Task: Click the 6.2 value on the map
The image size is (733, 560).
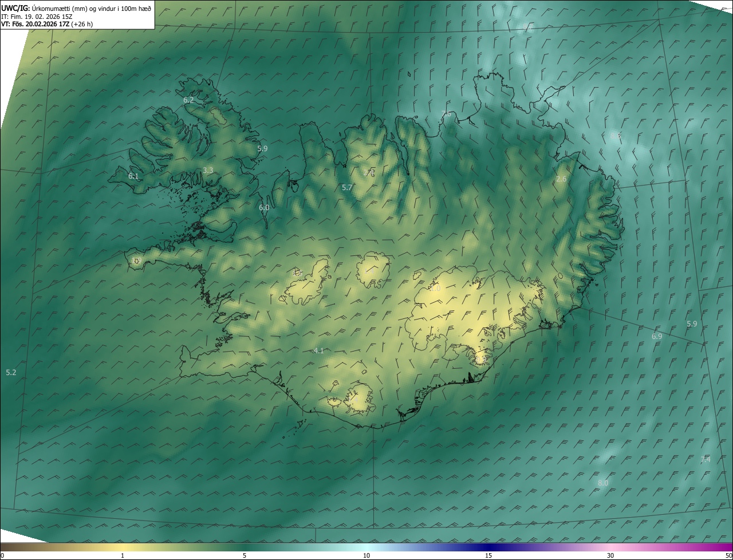Action: tap(188, 100)
